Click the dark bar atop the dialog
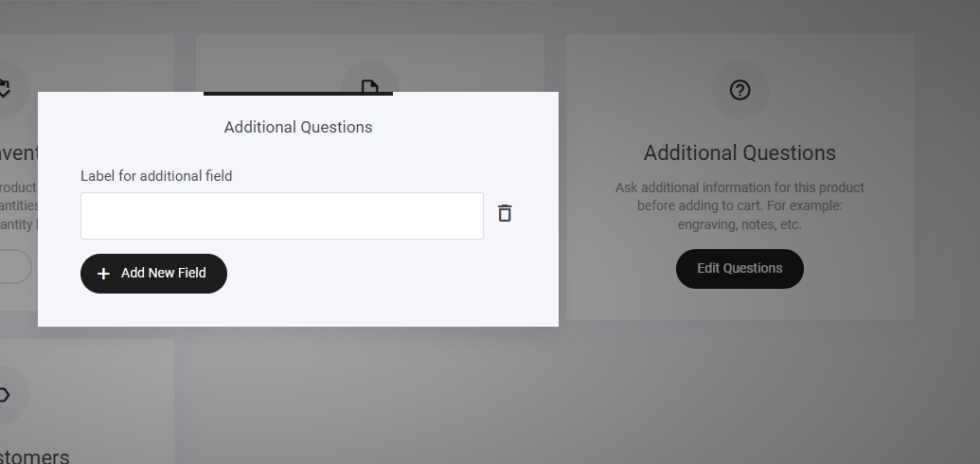980x464 pixels. [298, 94]
